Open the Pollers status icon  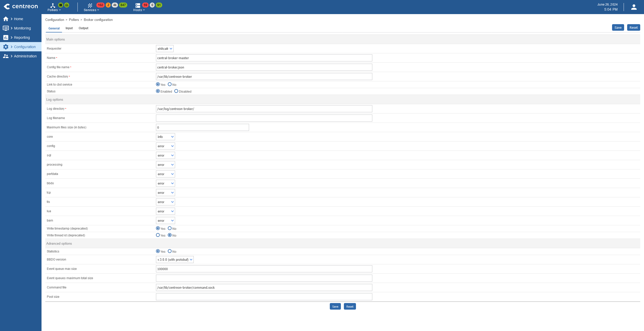(53, 5)
